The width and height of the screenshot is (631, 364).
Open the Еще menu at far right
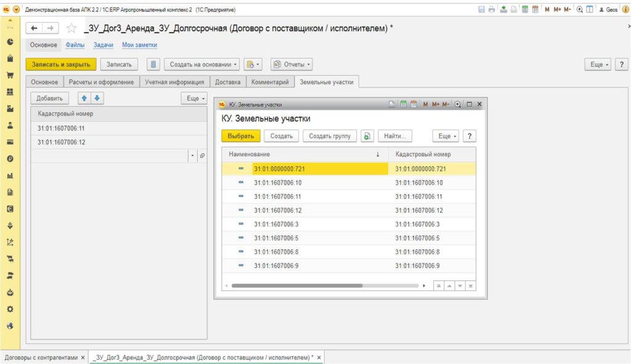click(x=598, y=64)
